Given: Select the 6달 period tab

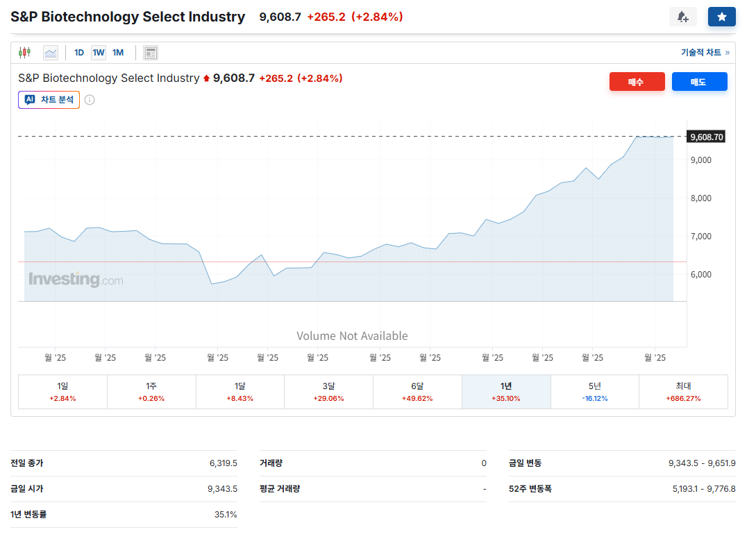Looking at the screenshot, I should click(x=417, y=392).
